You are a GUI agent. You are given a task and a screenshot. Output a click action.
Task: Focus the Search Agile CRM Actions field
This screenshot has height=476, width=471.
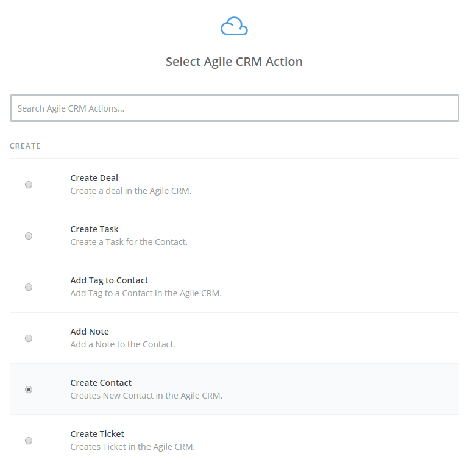click(234, 108)
